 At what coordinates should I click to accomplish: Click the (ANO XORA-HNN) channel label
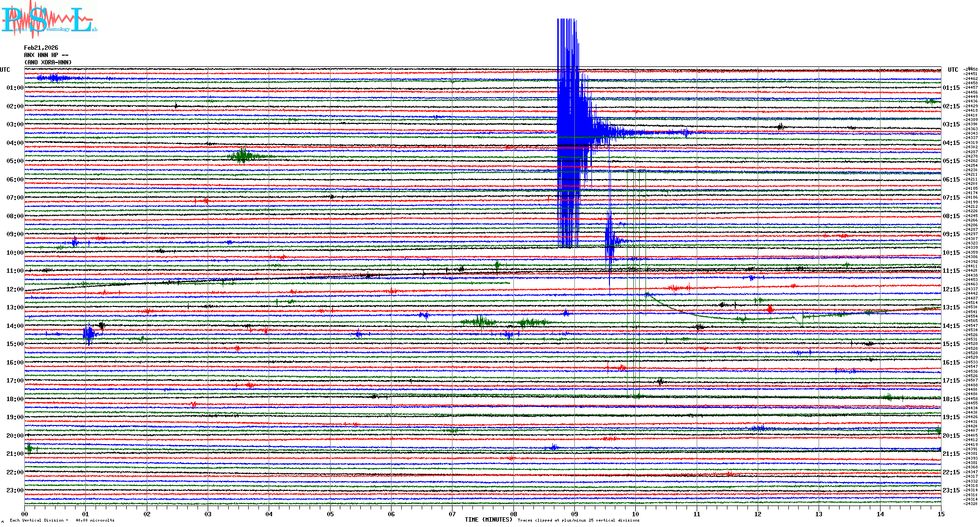(48, 62)
